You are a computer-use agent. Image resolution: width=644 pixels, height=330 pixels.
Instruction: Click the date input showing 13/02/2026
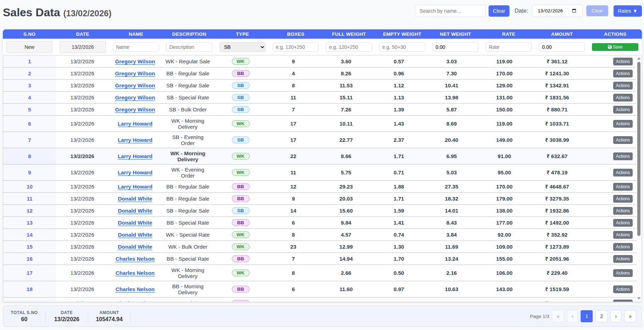[x=557, y=11]
